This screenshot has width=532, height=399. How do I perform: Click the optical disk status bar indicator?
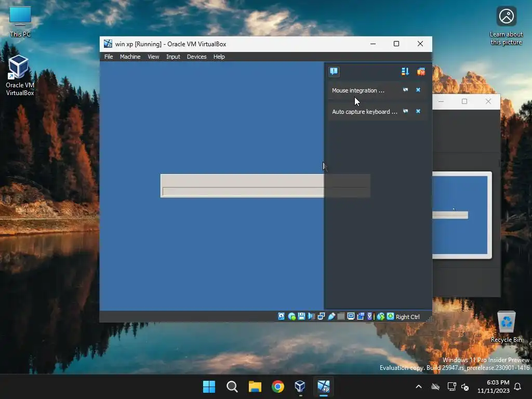coord(291,316)
